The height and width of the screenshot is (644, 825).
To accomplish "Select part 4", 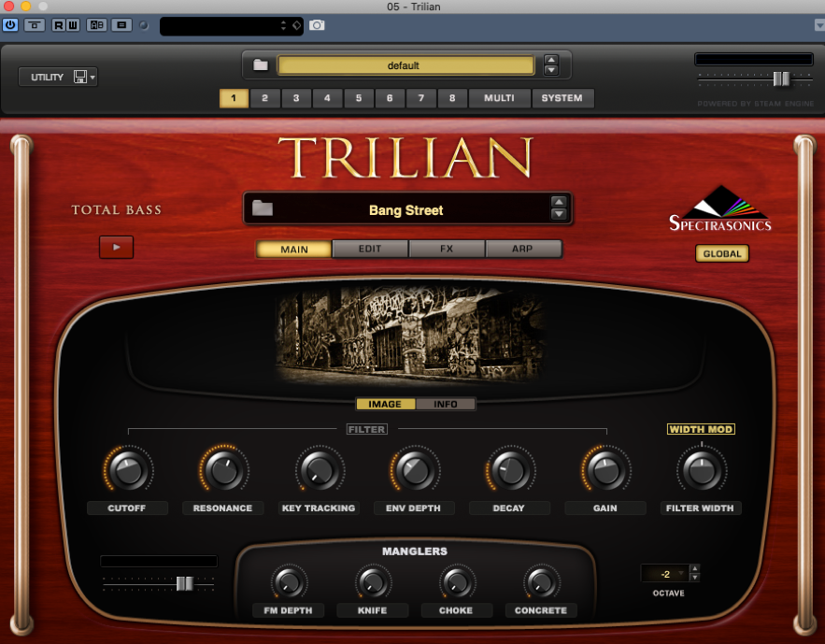I will pyautogui.click(x=327, y=98).
